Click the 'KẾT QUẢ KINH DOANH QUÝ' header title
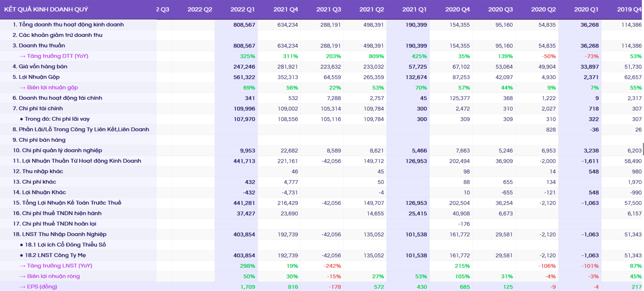The image size is (644, 291). click(46, 10)
